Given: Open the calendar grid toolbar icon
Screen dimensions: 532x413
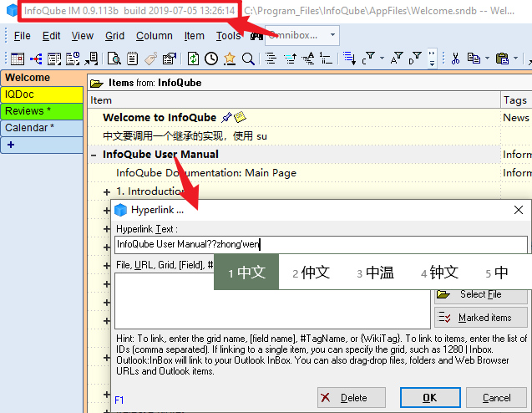Looking at the screenshot, I should pyautogui.click(x=18, y=59).
